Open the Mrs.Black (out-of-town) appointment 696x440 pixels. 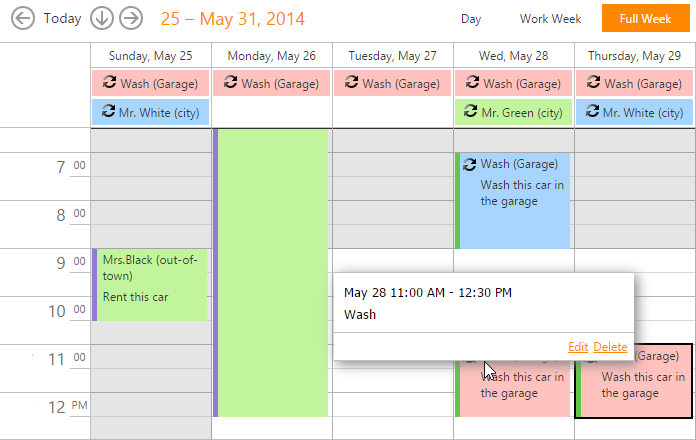[x=150, y=285]
